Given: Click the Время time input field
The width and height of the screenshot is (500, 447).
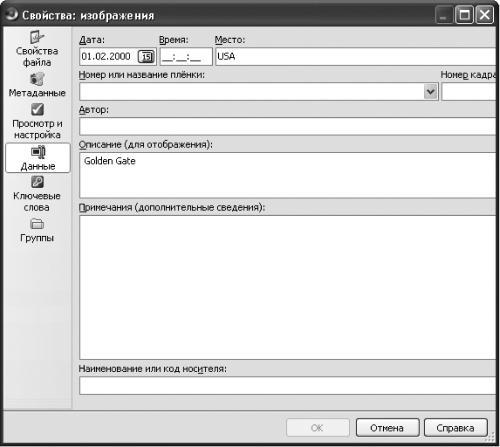Looking at the screenshot, I should [x=186, y=57].
